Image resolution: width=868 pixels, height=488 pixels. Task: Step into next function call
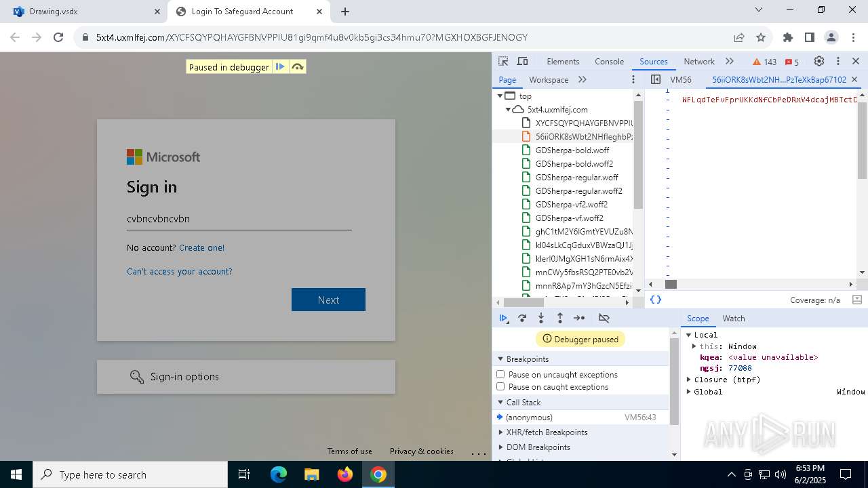pos(541,318)
